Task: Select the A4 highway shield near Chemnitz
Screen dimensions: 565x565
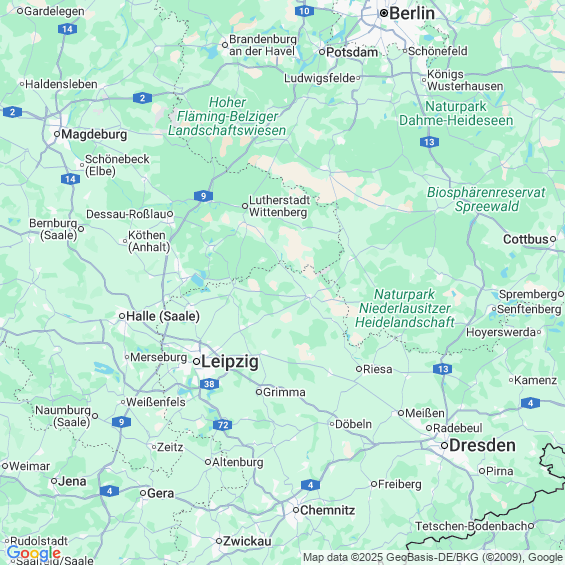Action: pyautogui.click(x=310, y=485)
